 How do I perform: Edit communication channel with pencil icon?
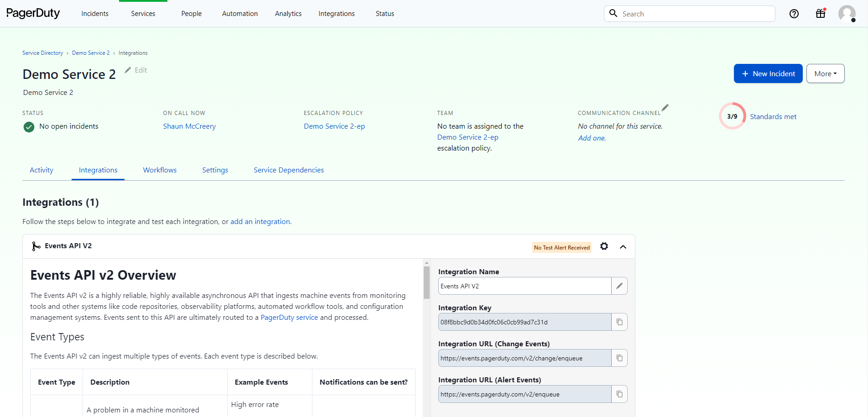click(665, 108)
